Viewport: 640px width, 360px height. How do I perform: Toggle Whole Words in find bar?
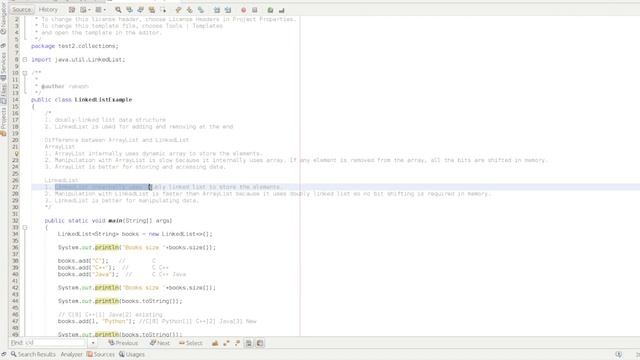(x=226, y=343)
